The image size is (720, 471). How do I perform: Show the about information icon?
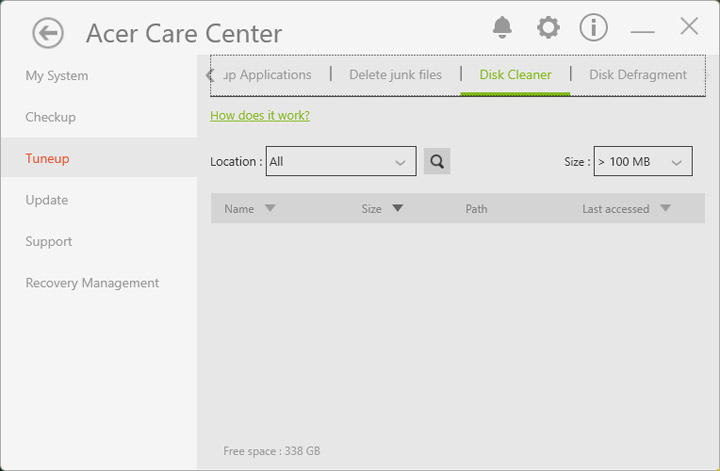(593, 28)
